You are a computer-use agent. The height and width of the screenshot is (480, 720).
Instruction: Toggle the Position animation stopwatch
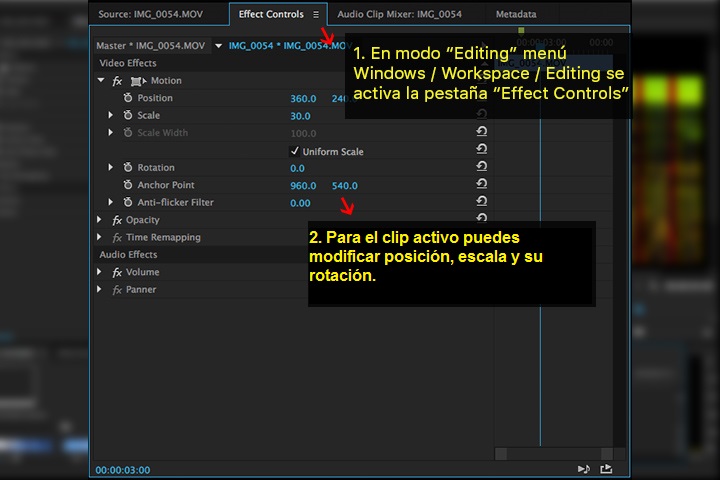[128, 98]
